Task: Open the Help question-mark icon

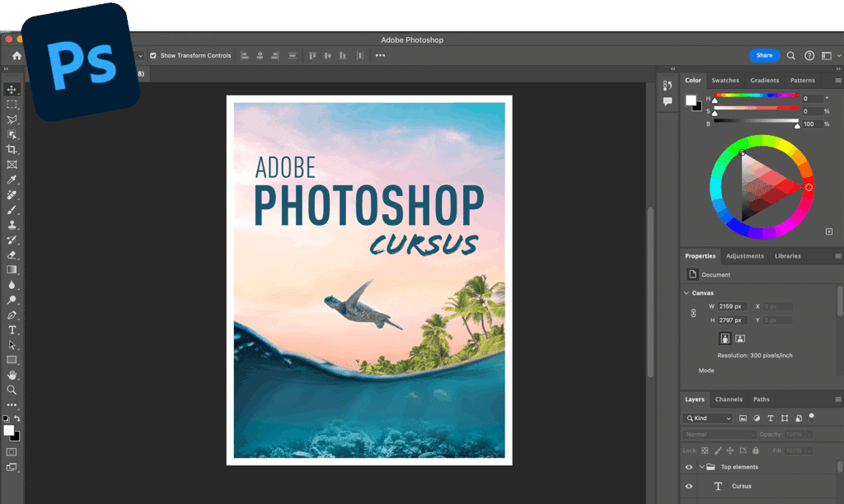Action: [x=809, y=55]
